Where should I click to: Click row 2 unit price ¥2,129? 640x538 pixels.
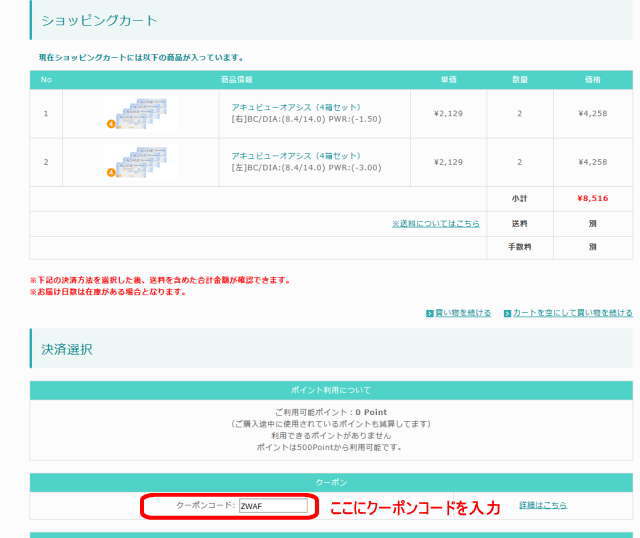coord(448,162)
